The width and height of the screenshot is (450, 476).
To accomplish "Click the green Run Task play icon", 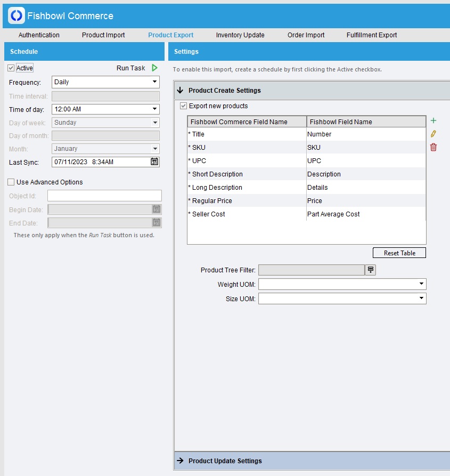I will (x=154, y=68).
